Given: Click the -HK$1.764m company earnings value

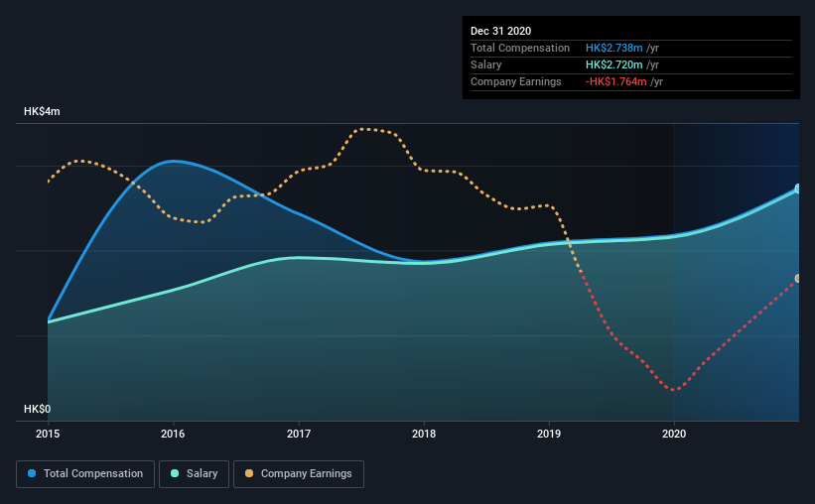Looking at the screenshot, I should 615,81.
